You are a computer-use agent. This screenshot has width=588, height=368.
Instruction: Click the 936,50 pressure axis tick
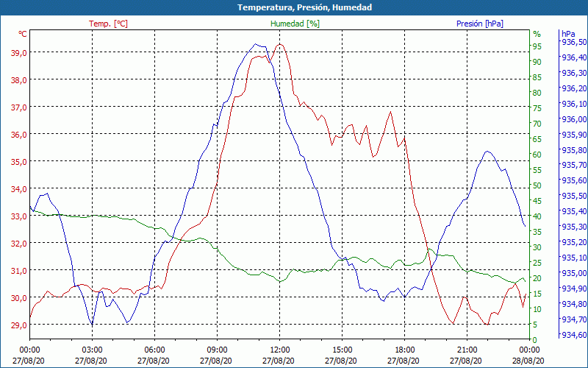click(574, 42)
